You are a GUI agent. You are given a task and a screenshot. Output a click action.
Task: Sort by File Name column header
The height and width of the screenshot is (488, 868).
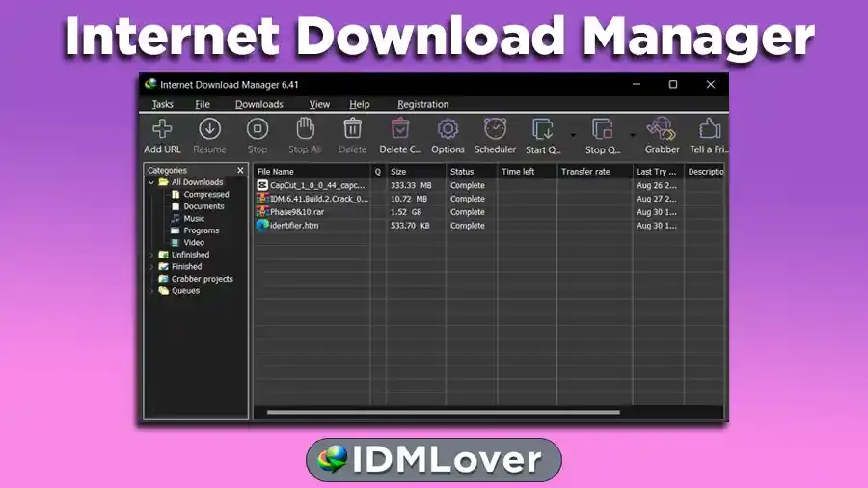pyautogui.click(x=312, y=172)
